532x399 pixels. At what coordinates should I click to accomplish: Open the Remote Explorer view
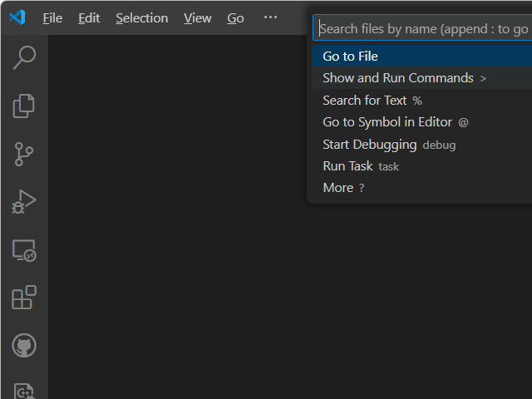pos(24,250)
